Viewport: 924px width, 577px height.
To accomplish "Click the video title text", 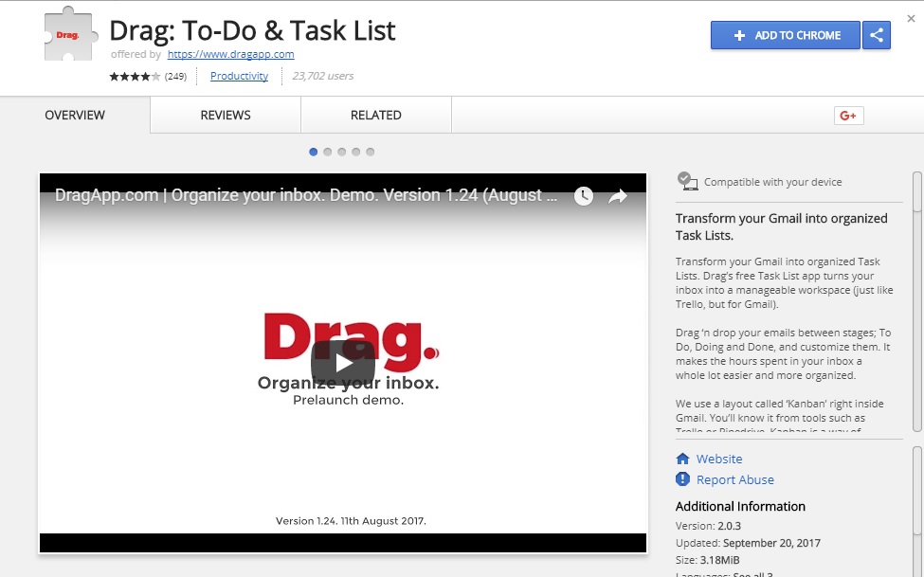I will click(x=306, y=195).
